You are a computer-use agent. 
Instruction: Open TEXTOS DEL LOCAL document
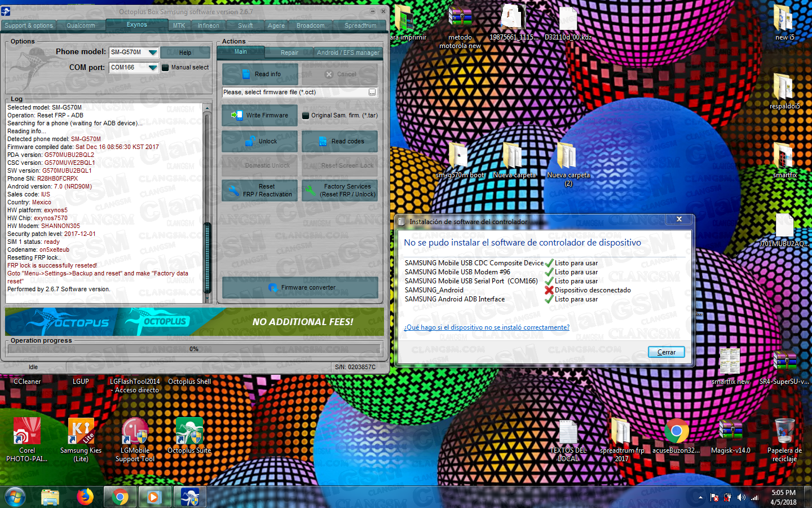point(568,440)
